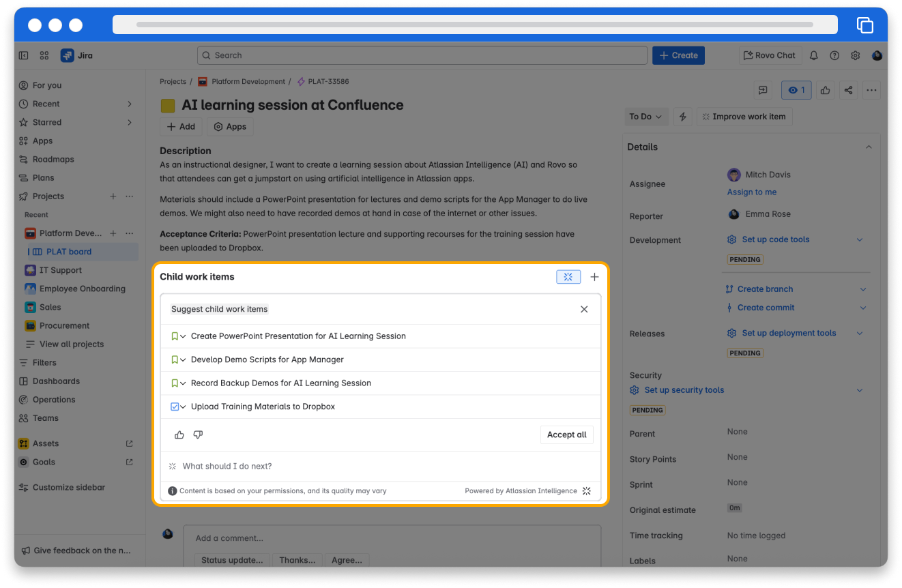The height and width of the screenshot is (588, 902).
Task: Open the Employee Onboarding project
Action: [x=81, y=289]
